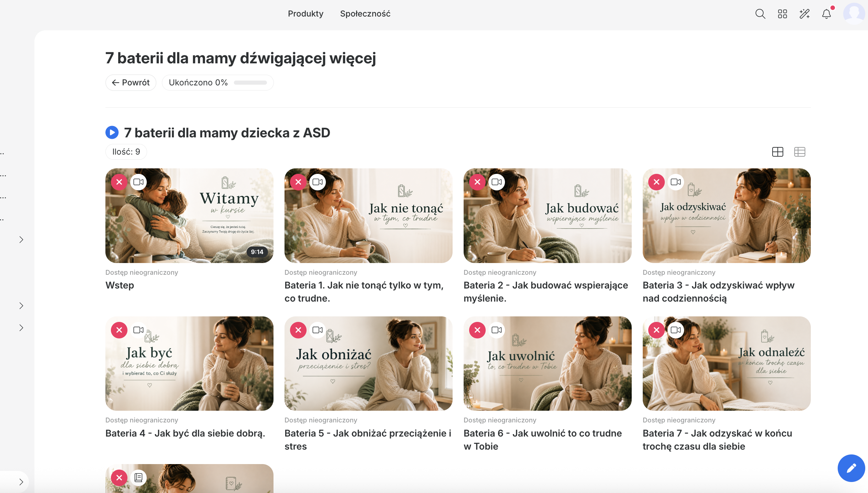The width and height of the screenshot is (868, 493).
Task: Click the red X badge on Bateria 1 card
Action: pyautogui.click(x=298, y=182)
